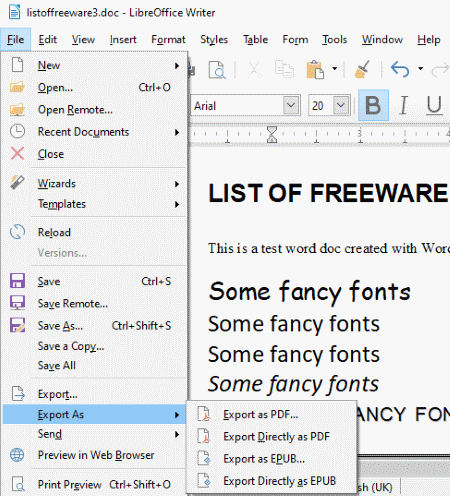
Task: Open the Tools menu
Action: click(334, 40)
